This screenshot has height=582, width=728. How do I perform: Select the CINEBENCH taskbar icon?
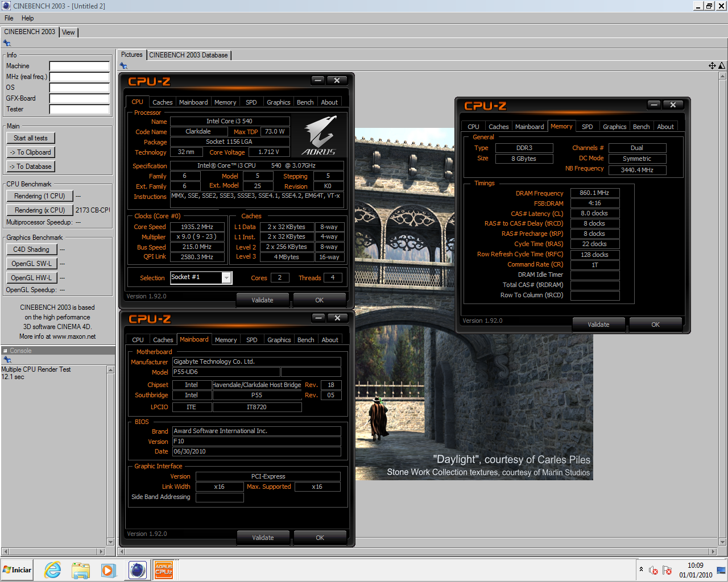[x=137, y=570]
